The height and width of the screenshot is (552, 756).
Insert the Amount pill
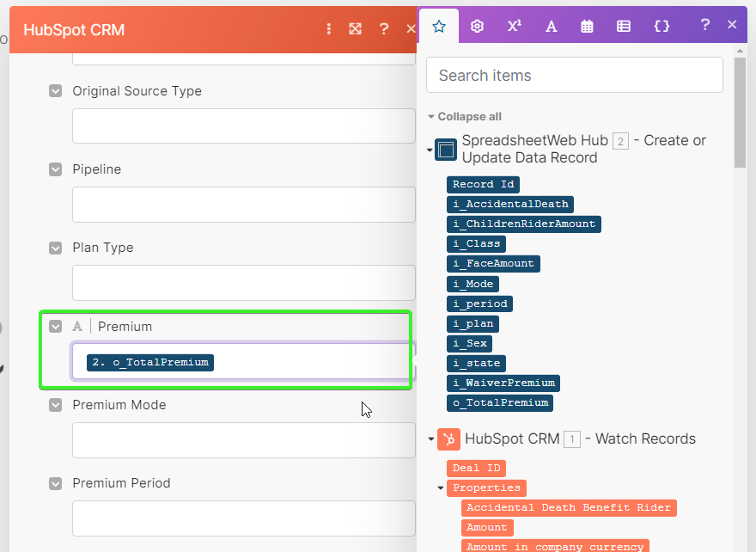point(487,527)
